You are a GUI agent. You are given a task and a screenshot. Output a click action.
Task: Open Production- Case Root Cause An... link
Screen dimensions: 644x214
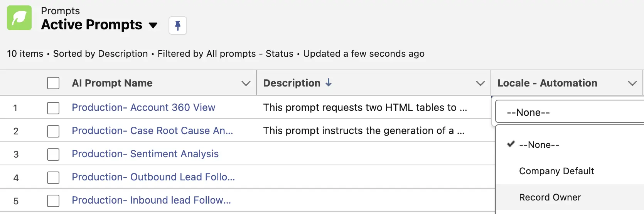152,131
